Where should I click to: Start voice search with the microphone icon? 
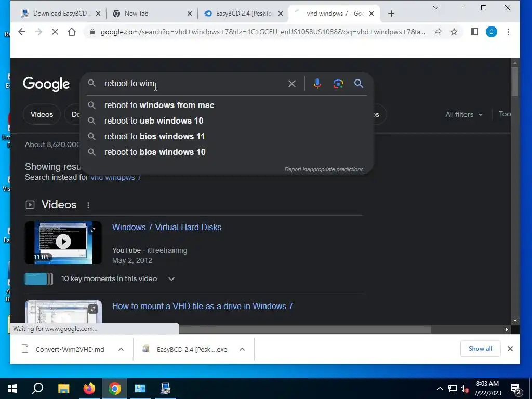317,84
